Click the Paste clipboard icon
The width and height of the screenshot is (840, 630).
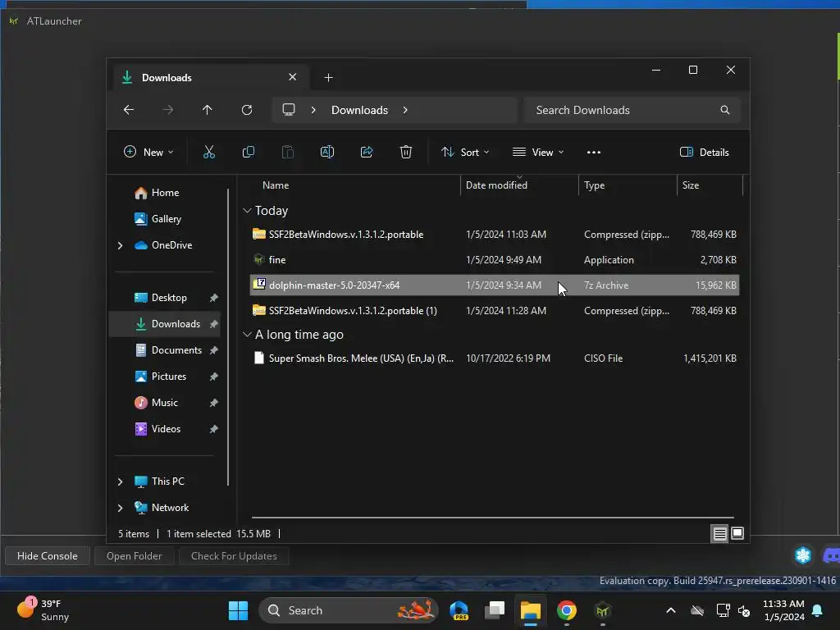click(x=288, y=152)
